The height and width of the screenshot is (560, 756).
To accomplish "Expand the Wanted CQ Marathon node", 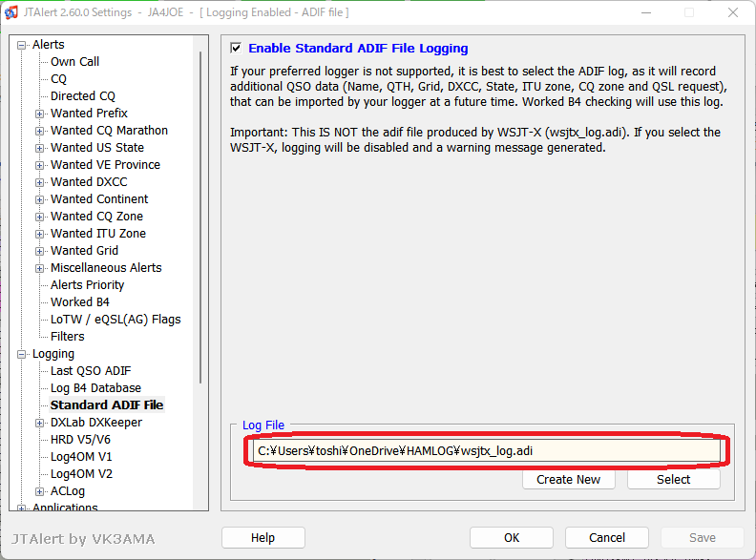I will tap(39, 131).
